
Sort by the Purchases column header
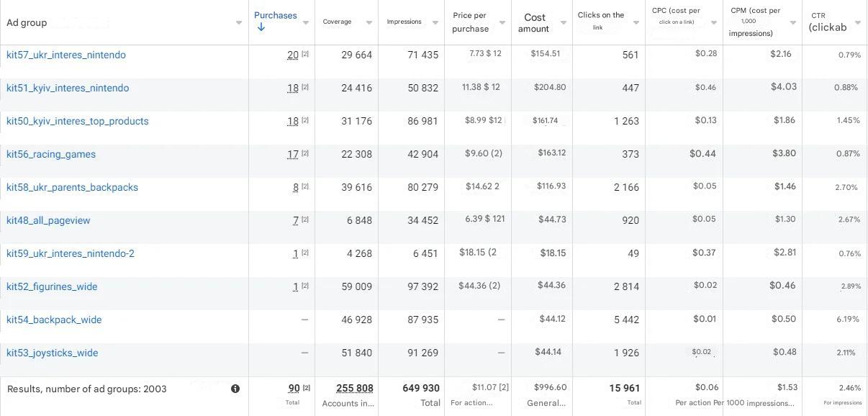[x=275, y=15]
